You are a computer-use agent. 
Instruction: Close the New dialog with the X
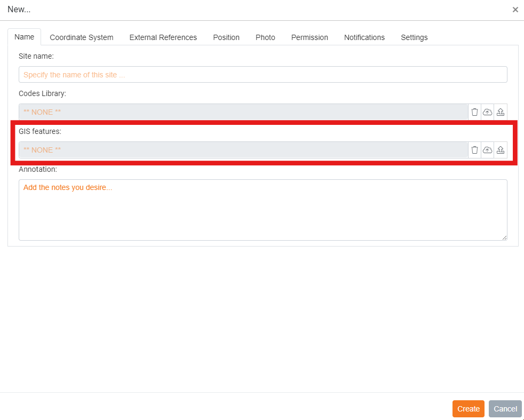515,10
